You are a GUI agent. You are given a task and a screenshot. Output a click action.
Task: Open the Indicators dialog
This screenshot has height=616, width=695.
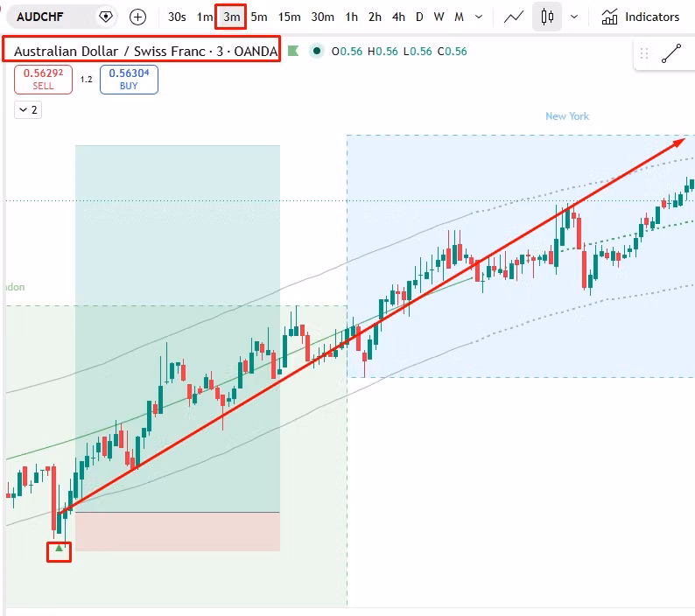(640, 17)
